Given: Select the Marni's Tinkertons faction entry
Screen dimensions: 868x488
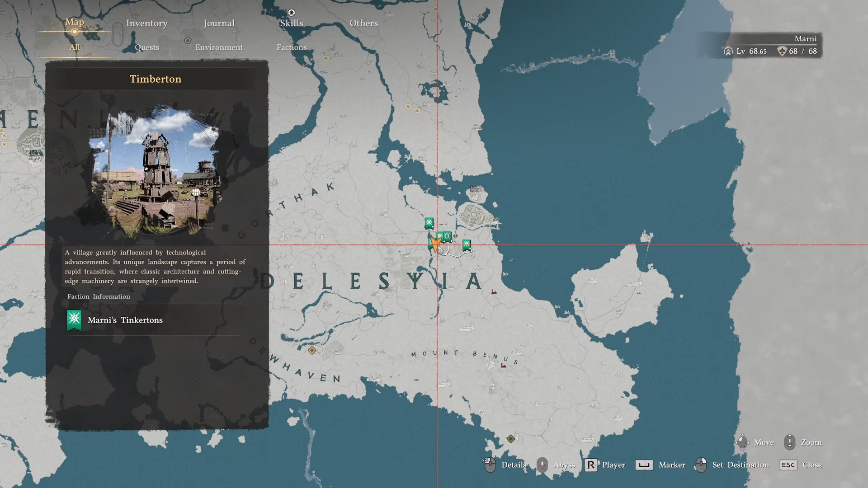Looking at the screenshot, I should click(x=125, y=320).
